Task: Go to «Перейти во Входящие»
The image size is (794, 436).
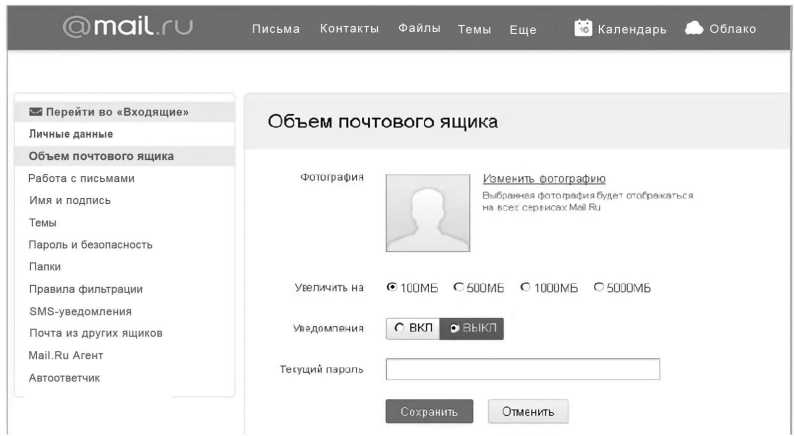Action: pos(125,112)
